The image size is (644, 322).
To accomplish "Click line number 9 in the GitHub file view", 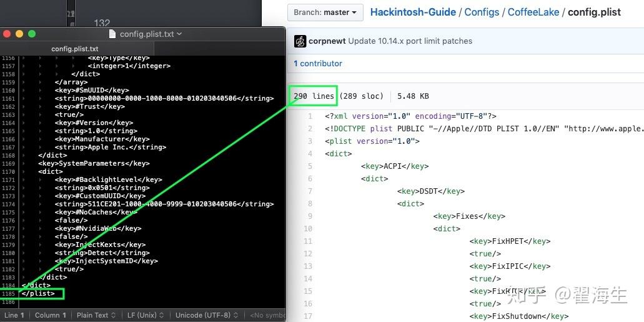I will [310, 216].
